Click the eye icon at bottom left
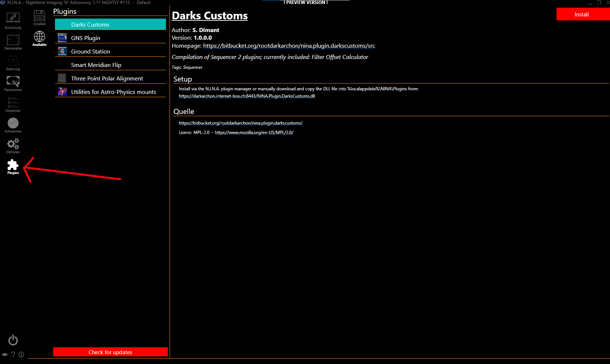The width and height of the screenshot is (610, 364). (5, 355)
